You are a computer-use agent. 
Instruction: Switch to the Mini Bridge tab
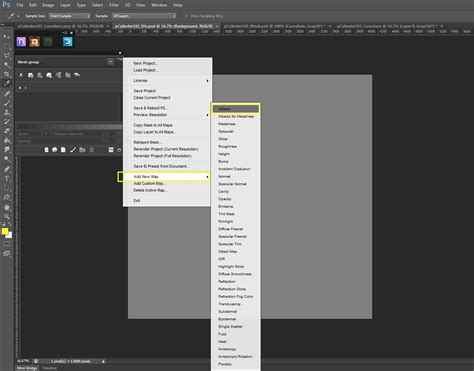[x=27, y=368]
